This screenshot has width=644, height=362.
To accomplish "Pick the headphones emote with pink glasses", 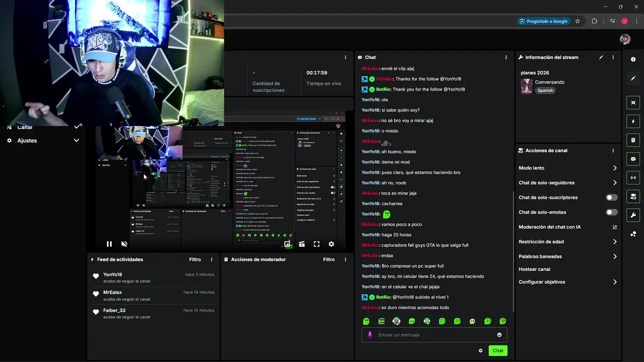I will coord(396,321).
